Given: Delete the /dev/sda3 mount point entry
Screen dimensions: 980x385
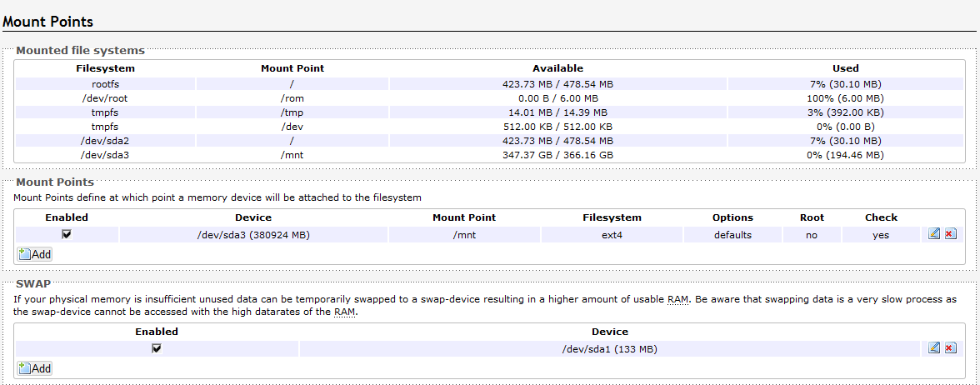Looking at the screenshot, I should click(950, 234).
